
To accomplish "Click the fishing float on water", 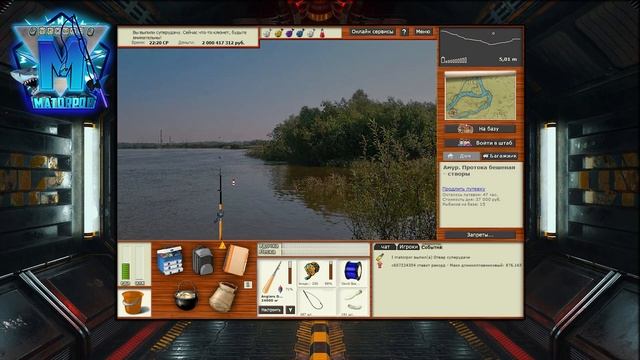I will (233, 182).
